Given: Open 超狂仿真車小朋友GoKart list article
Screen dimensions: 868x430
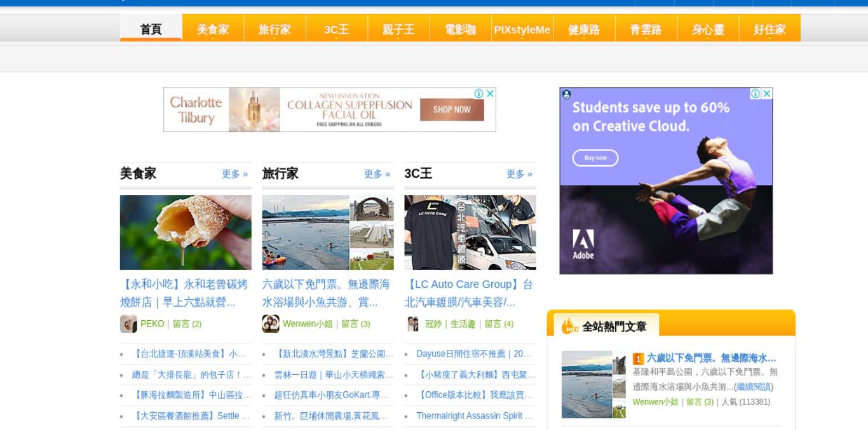Looking at the screenshot, I should pyautogui.click(x=332, y=395).
